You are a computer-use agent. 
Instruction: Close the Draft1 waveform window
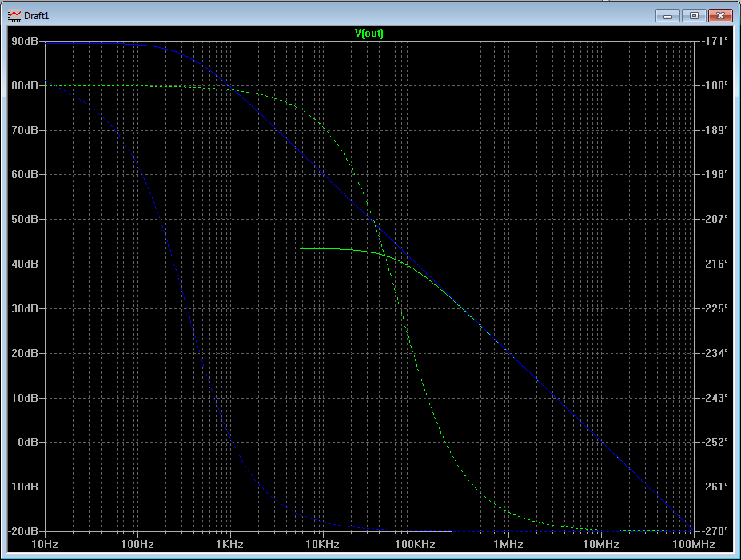(x=720, y=16)
